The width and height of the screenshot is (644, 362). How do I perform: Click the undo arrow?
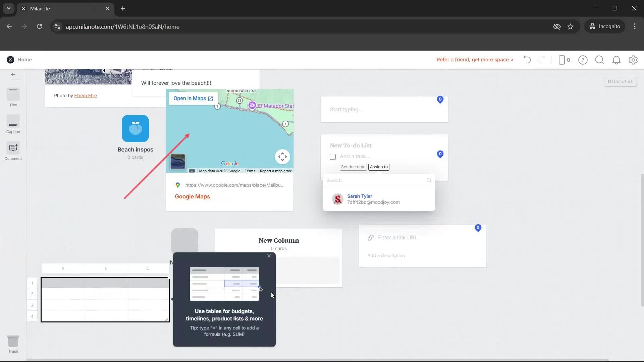(527, 60)
